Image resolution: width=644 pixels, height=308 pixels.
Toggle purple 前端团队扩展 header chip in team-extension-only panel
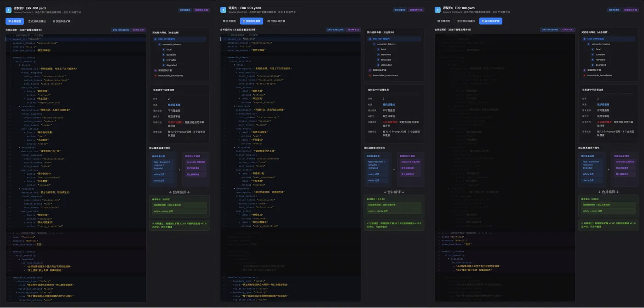tap(630, 10)
